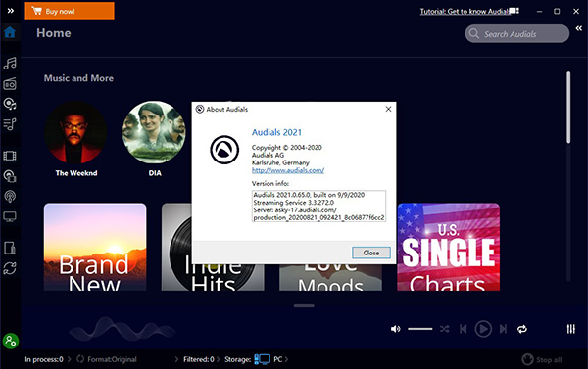
Task: Skip to previous track
Action: (464, 329)
